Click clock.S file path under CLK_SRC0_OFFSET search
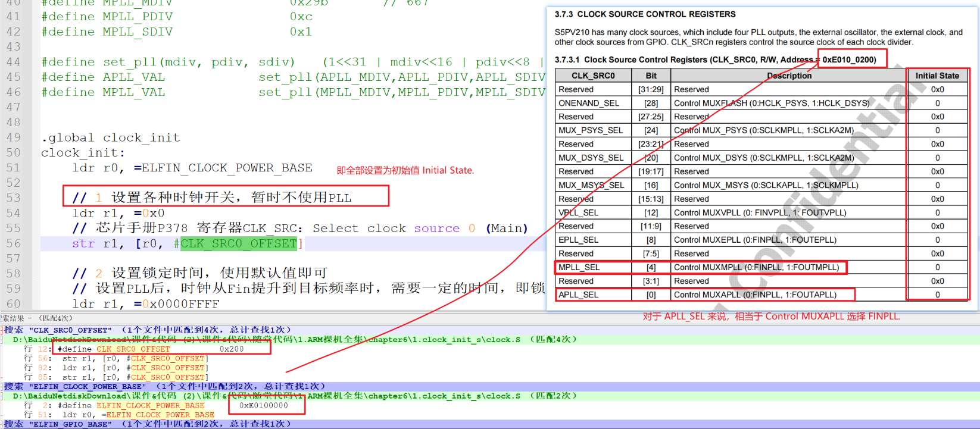Image resolution: width=980 pixels, height=429 pixels. (295, 340)
